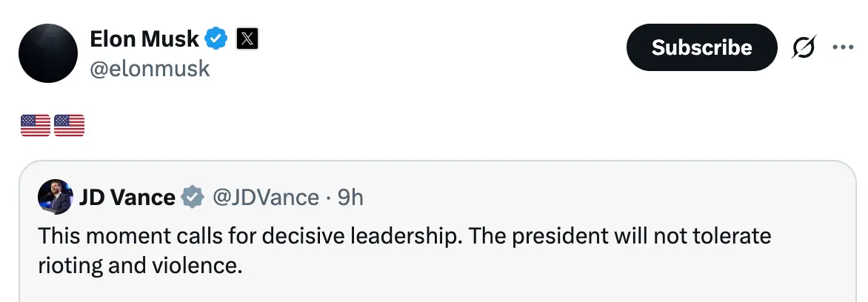
Task: Click Elon Musk's blue verified checkmark
Action: click(x=216, y=38)
